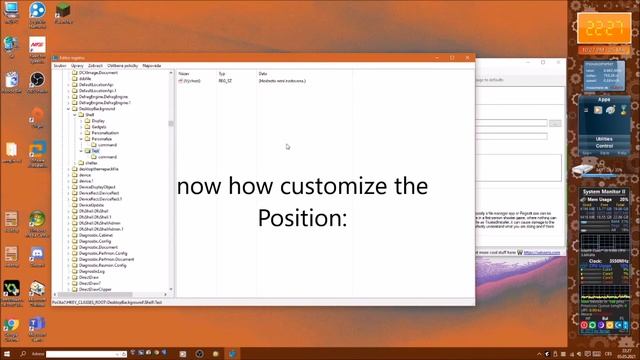This screenshot has height=360, width=640.
Task: Click the upper text field in background window
Action: (511, 123)
